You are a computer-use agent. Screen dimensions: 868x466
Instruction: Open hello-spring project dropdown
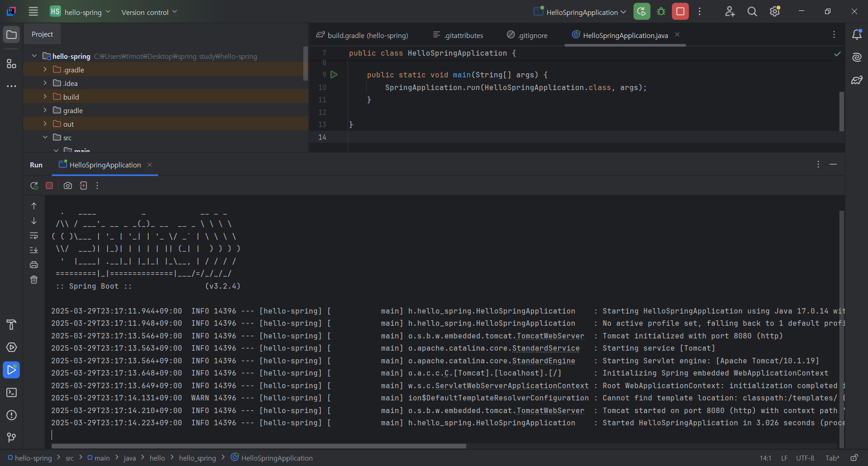tap(80, 12)
